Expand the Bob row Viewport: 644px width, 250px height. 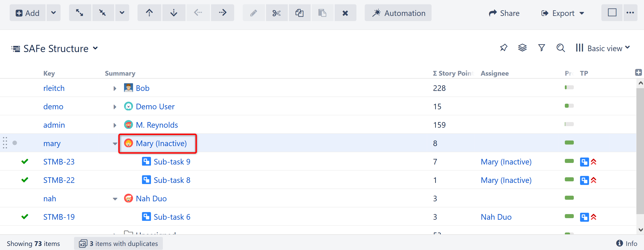[115, 88]
